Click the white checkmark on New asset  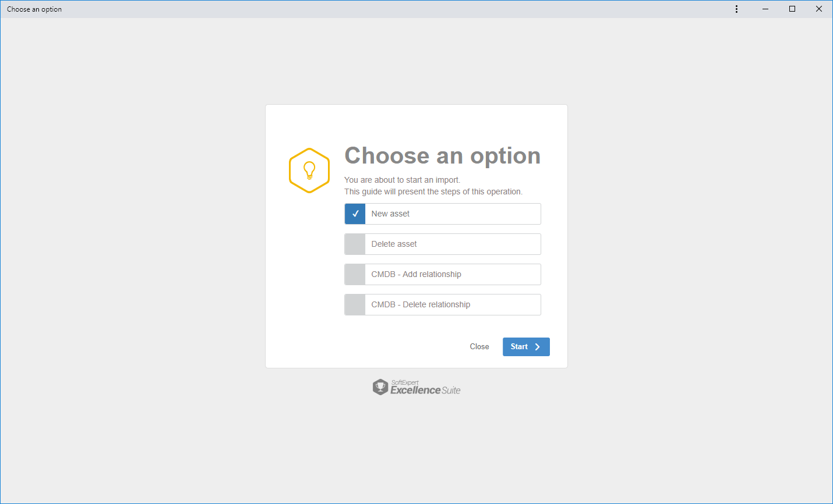tap(355, 214)
